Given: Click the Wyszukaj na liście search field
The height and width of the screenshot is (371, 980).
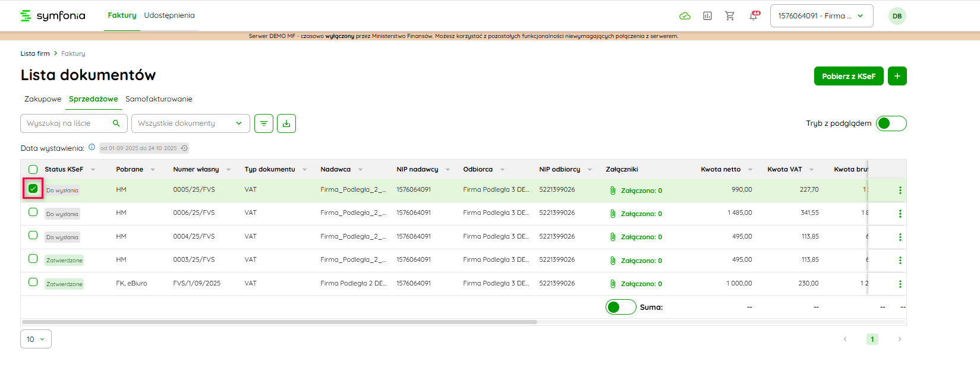Looking at the screenshot, I should point(68,123).
